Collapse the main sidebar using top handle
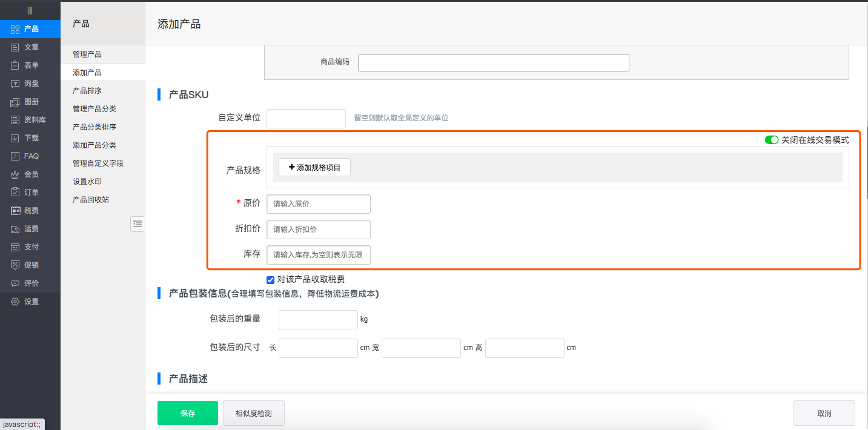868x430 pixels. coord(30,10)
